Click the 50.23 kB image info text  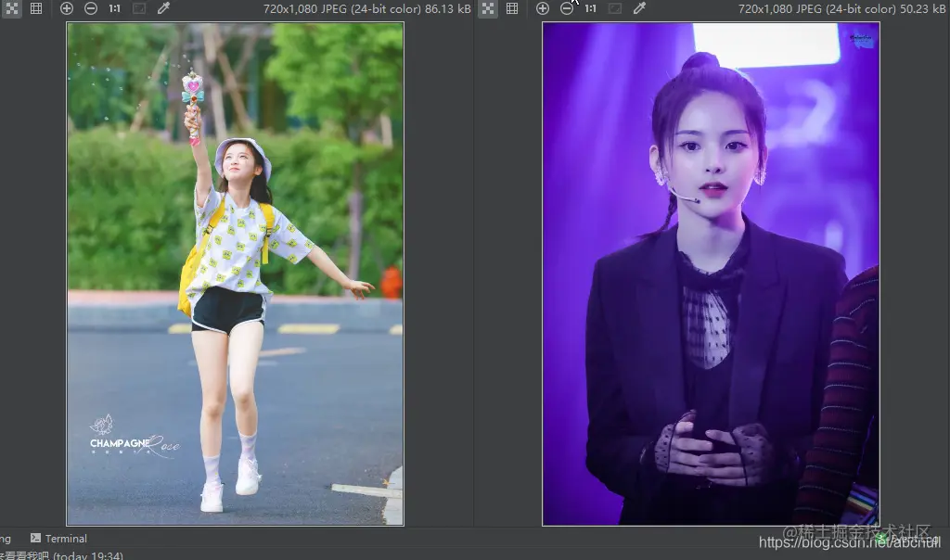coord(842,8)
